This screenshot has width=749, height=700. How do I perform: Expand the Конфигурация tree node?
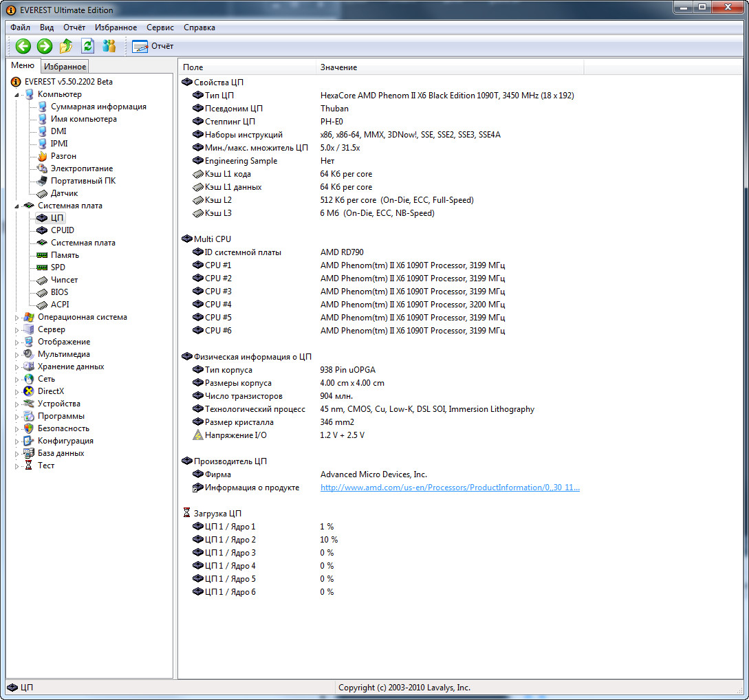pyautogui.click(x=17, y=441)
